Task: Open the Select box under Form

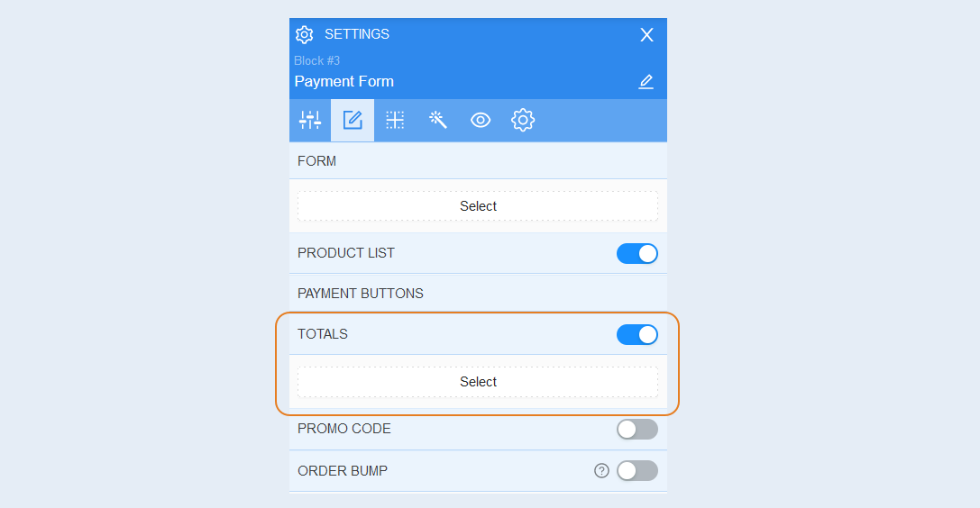Action: pos(478,206)
